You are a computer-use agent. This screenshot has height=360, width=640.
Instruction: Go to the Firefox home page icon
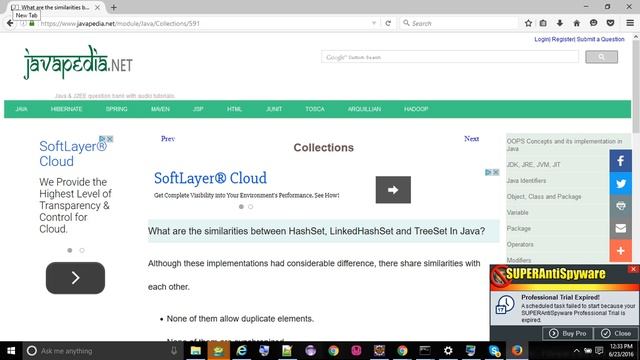point(576,23)
